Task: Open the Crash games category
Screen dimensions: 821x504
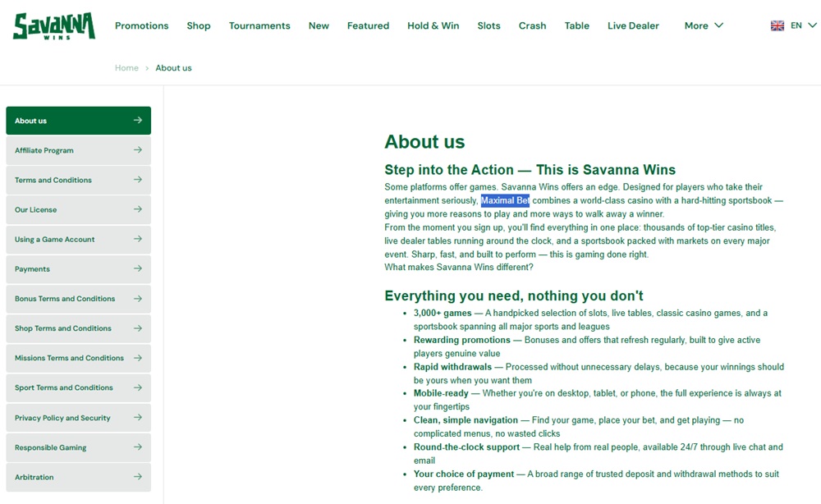Action: pos(533,25)
